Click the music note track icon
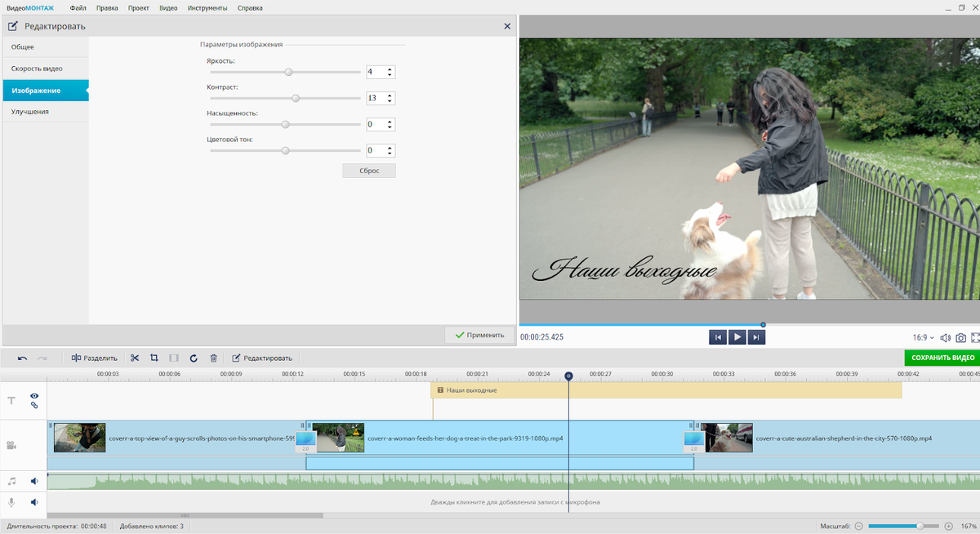This screenshot has width=980, height=534. click(x=11, y=482)
